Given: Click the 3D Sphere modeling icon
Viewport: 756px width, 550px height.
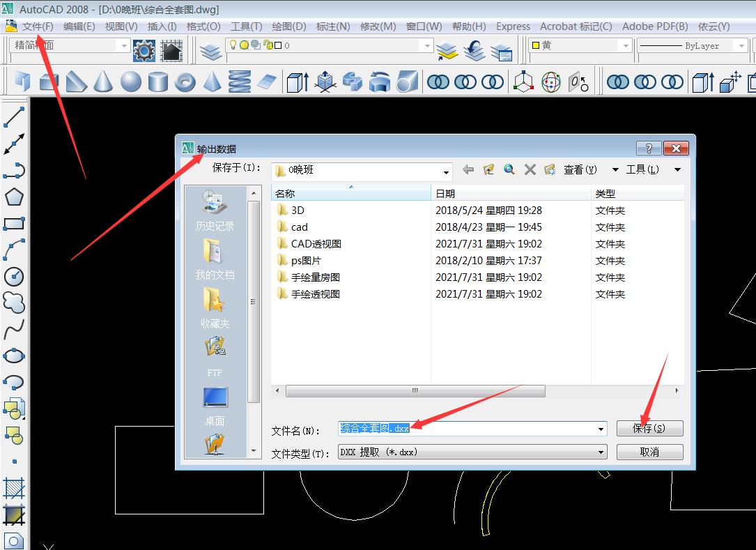Looking at the screenshot, I should (131, 82).
